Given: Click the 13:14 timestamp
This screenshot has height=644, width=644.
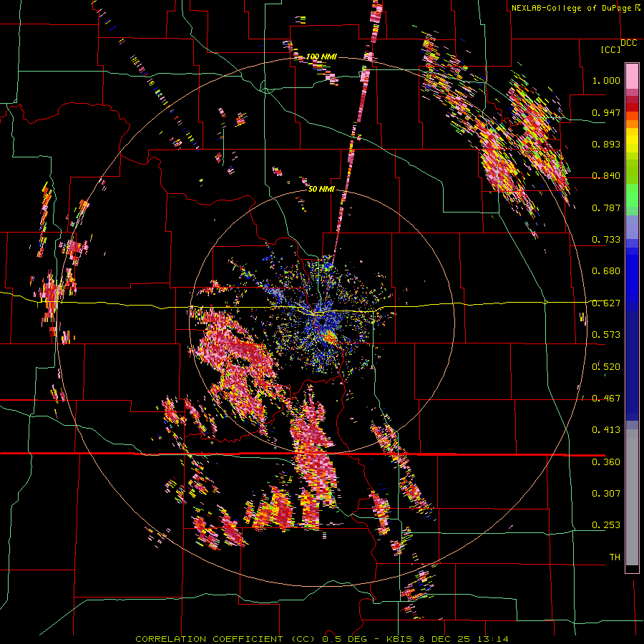Looking at the screenshot, I should [493, 639].
